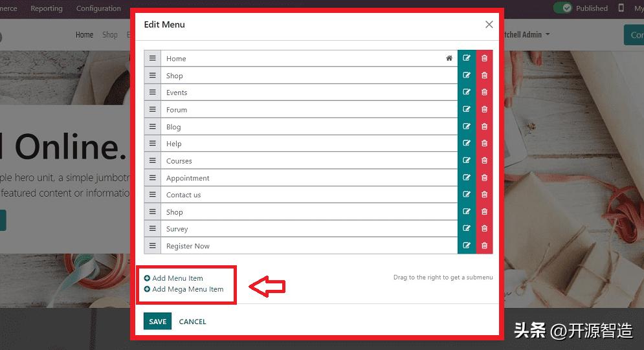
Task: Select the Register Now label field
Action: click(x=309, y=246)
